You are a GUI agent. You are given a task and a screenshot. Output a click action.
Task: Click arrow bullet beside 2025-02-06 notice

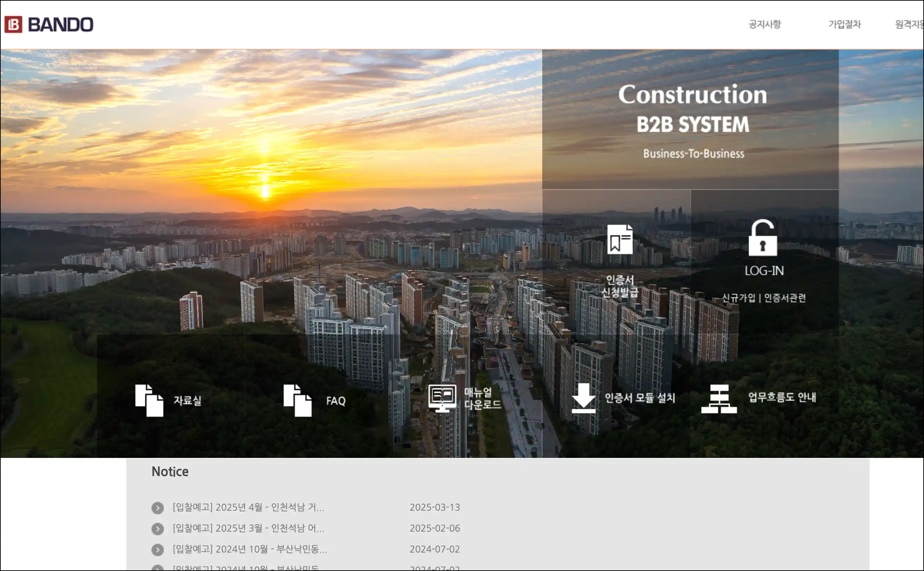point(157,529)
